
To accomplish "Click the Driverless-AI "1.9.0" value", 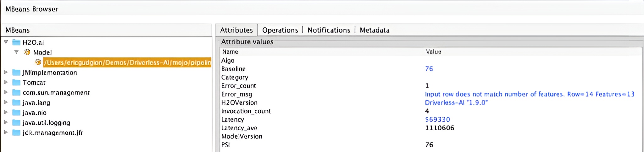I will (456, 102).
